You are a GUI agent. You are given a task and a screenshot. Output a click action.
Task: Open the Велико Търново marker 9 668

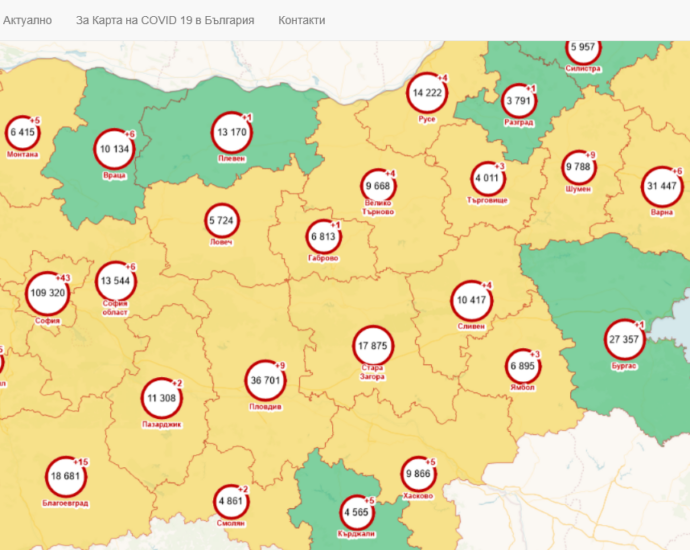point(378,186)
